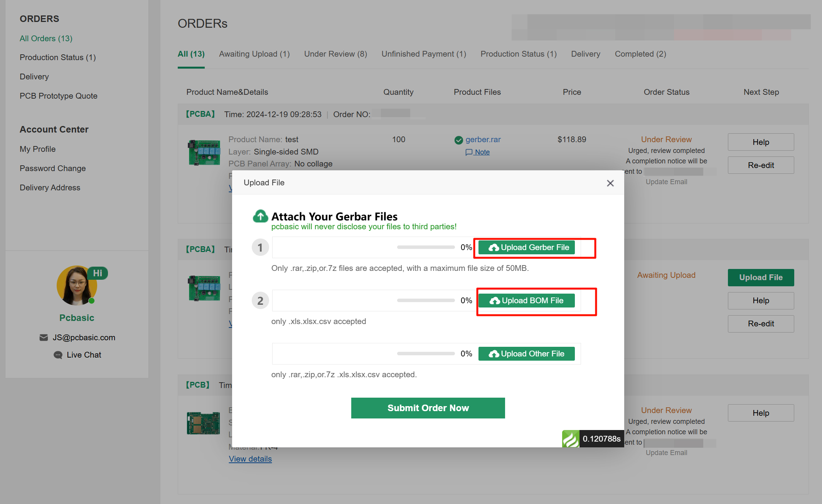Click the green cloud upload icon beside heading
Image resolution: width=822 pixels, height=504 pixels.
[260, 216]
